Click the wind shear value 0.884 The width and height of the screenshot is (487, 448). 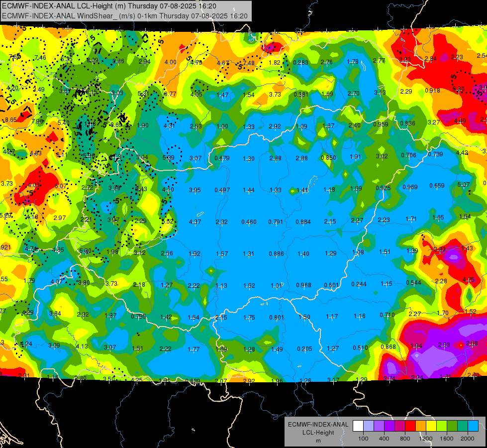(x=303, y=222)
